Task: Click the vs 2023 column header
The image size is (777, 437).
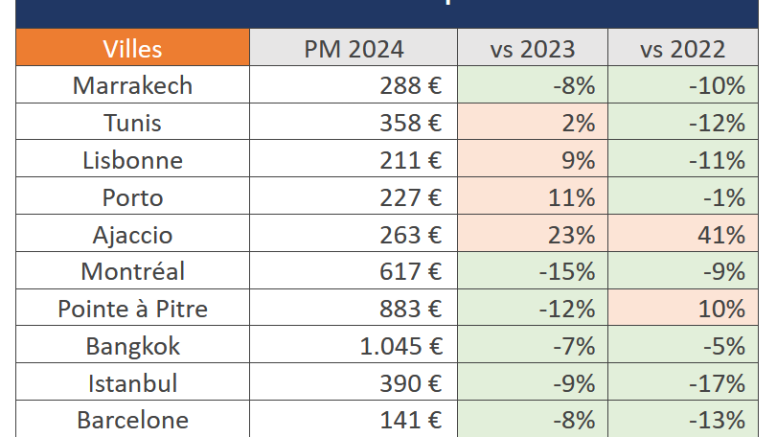Action: [532, 49]
